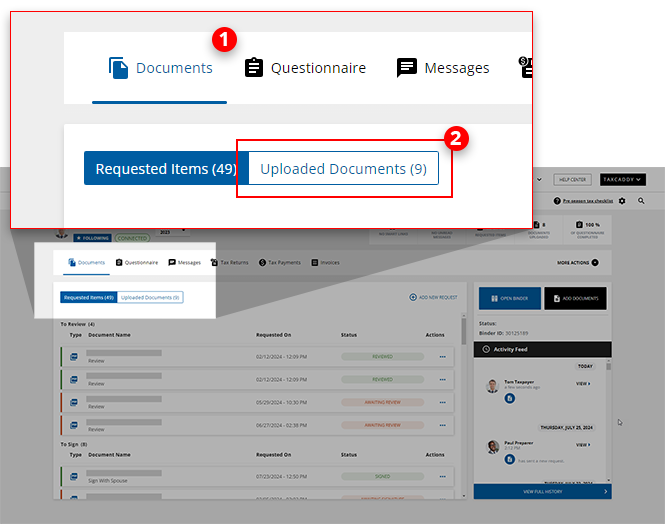Click the Add Documents button
Viewport: 665px width, 524px height.
[574, 298]
